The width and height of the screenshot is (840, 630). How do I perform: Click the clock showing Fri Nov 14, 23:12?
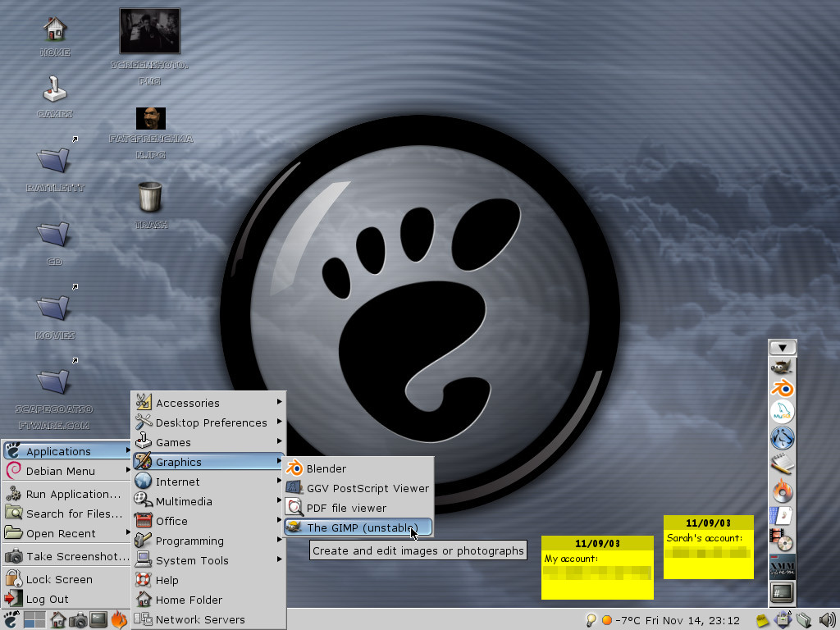click(692, 620)
